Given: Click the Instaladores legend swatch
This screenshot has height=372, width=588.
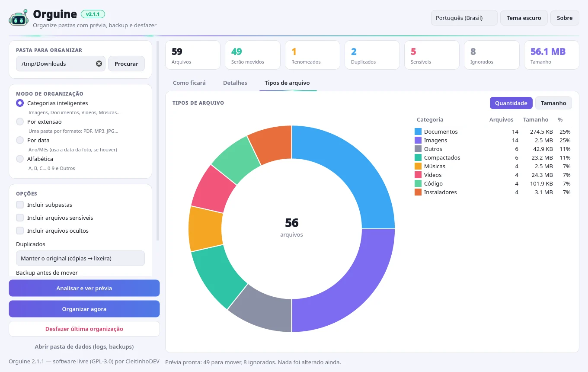Looking at the screenshot, I should pos(418,192).
